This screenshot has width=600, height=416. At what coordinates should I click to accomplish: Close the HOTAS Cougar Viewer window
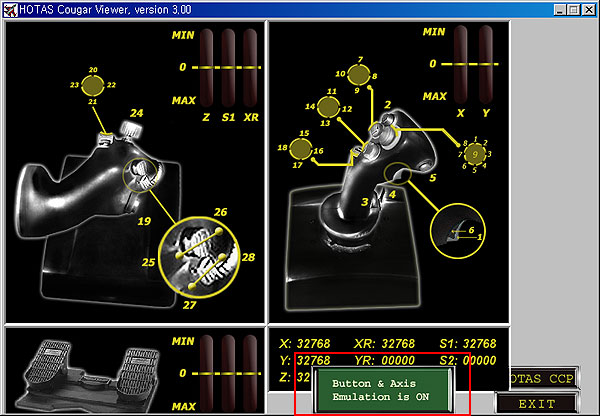click(589, 10)
